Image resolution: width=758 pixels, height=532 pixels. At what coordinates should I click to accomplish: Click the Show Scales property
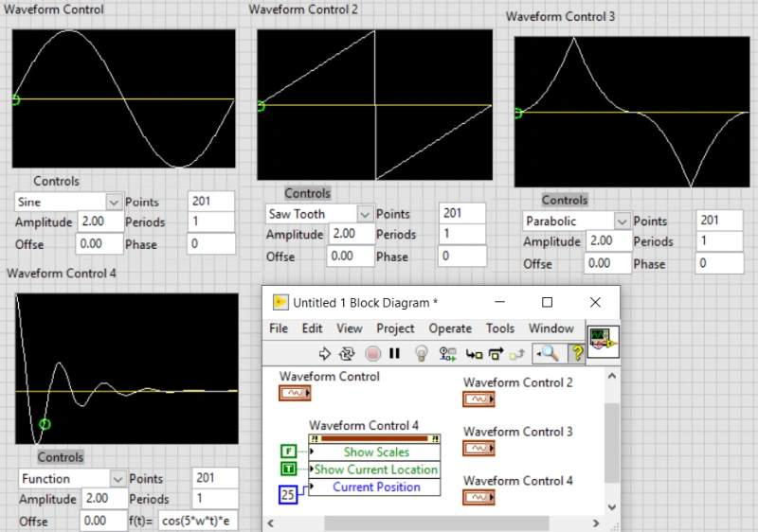click(374, 452)
